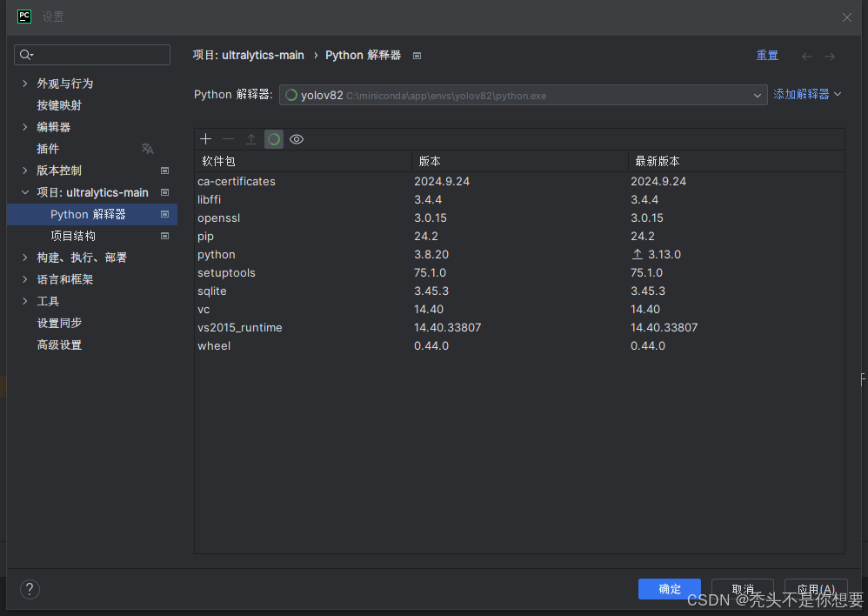Image resolution: width=868 pixels, height=616 pixels.
Task: Click latest version 3.13.0 cell
Action: click(664, 254)
